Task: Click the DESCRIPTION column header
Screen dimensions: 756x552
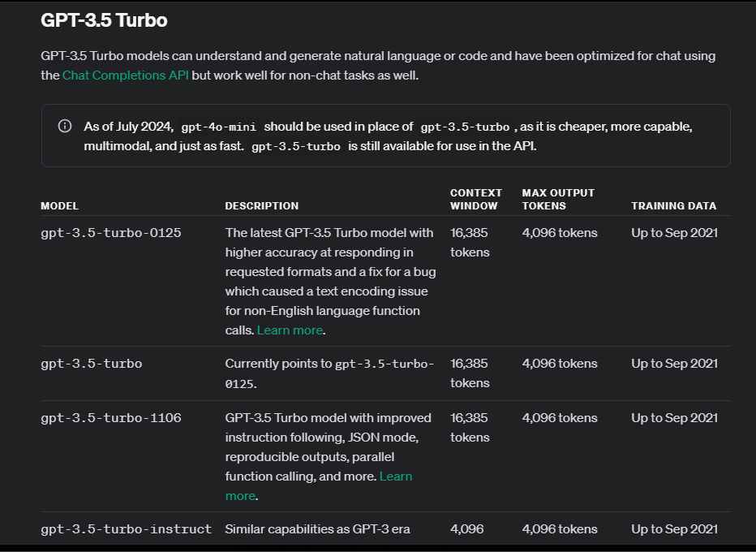Action: (x=262, y=206)
